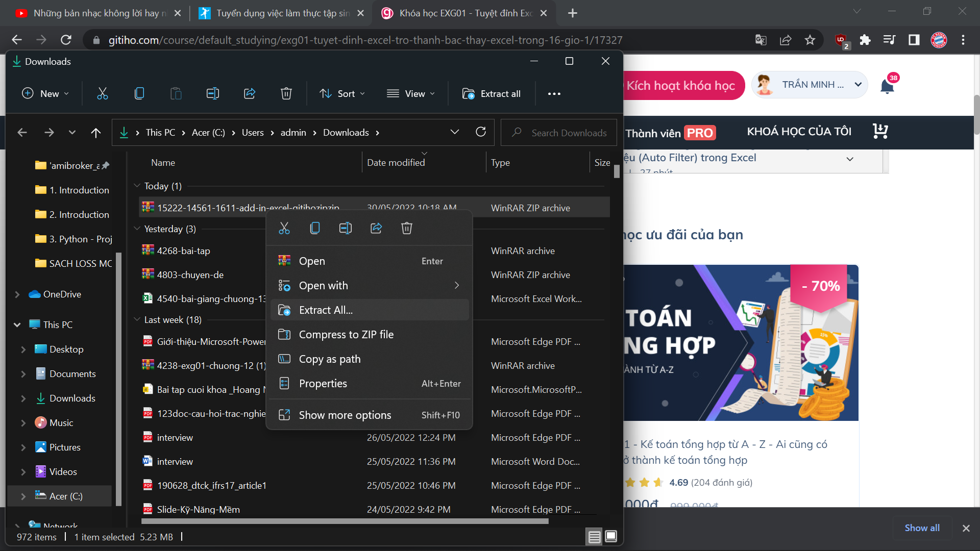
Task: Click the Share icon in Explorer toolbar
Action: point(250,93)
